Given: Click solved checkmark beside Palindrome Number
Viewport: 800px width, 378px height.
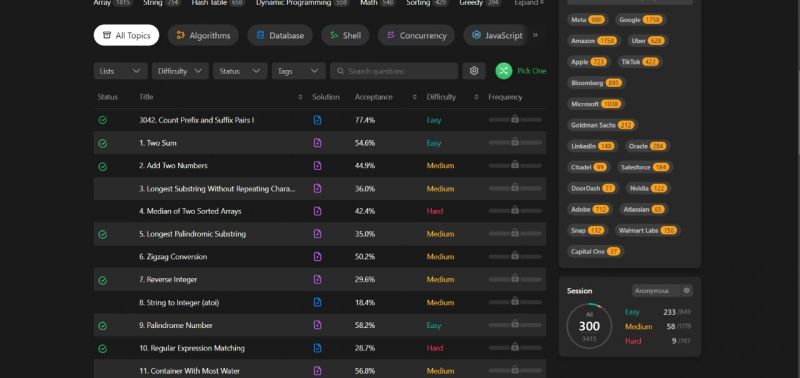Looking at the screenshot, I should point(103,325).
